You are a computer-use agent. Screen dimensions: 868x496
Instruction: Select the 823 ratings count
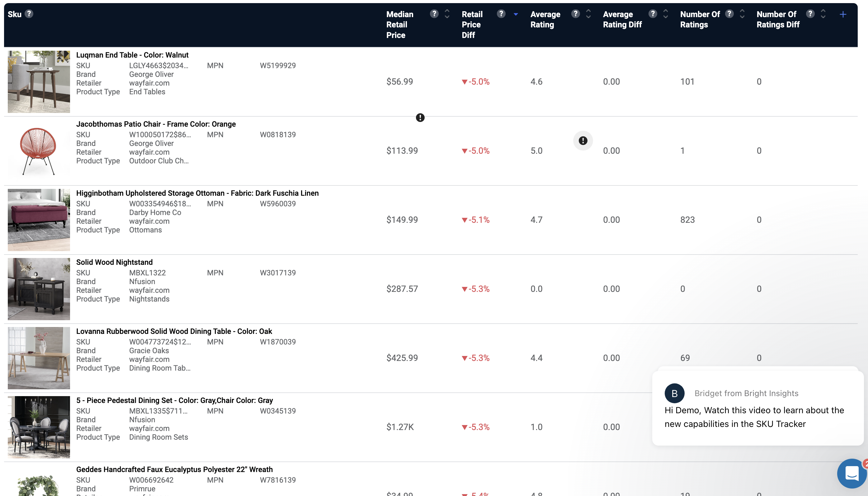pyautogui.click(x=687, y=220)
